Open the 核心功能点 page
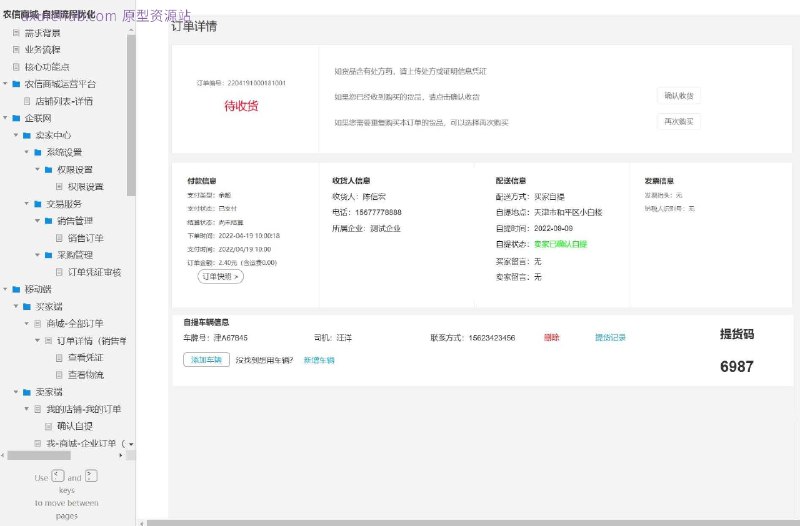 (47, 67)
